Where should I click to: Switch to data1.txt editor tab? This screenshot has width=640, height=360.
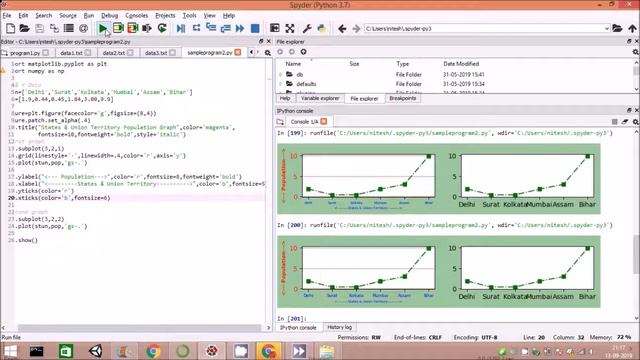point(72,53)
